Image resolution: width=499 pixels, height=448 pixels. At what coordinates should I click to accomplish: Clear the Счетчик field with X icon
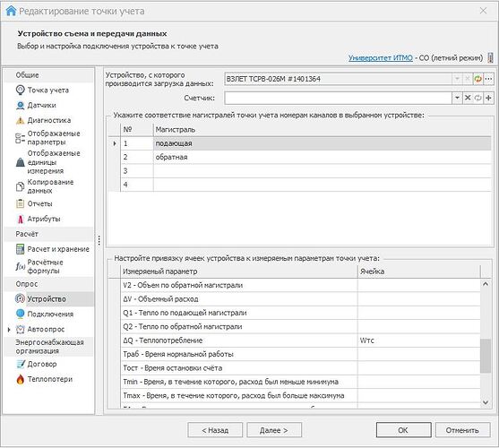click(x=468, y=98)
